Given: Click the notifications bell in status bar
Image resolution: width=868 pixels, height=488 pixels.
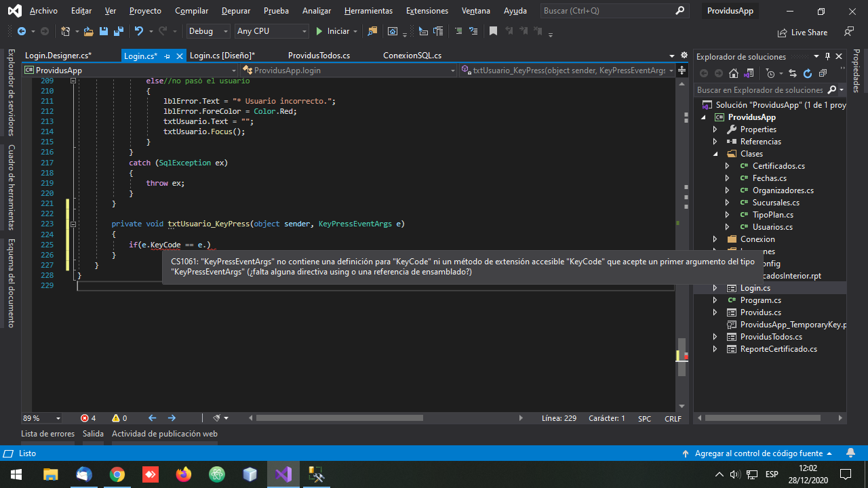Looking at the screenshot, I should tap(850, 453).
